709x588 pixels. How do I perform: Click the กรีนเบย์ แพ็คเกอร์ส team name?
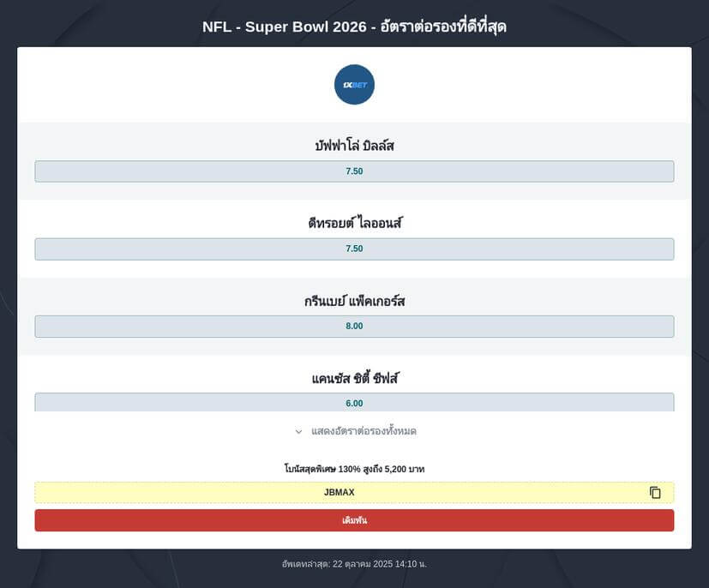point(354,301)
